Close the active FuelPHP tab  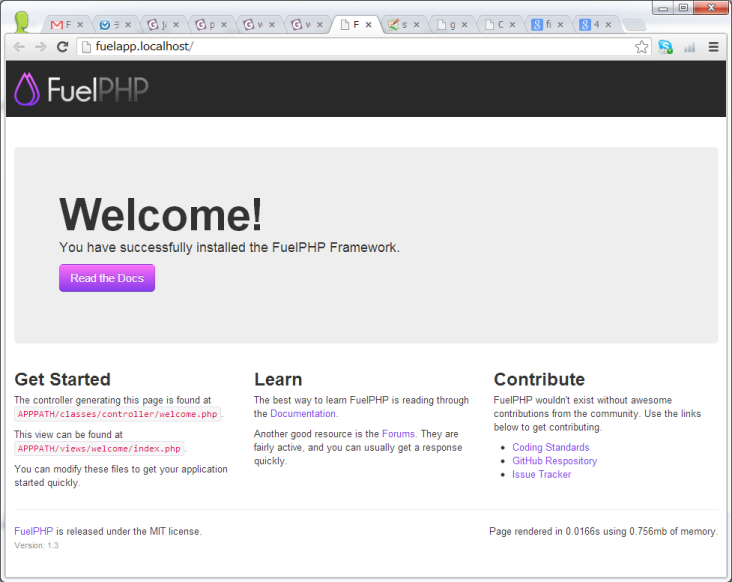368,25
